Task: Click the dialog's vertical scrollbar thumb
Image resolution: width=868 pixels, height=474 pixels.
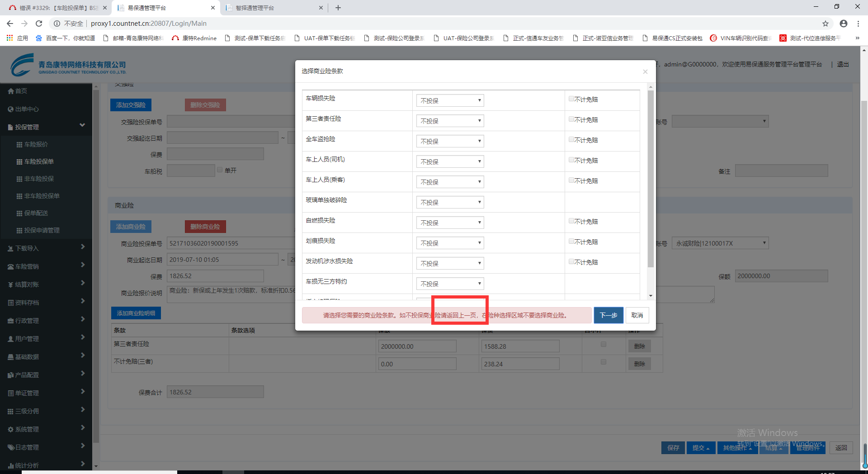Action: point(651,179)
